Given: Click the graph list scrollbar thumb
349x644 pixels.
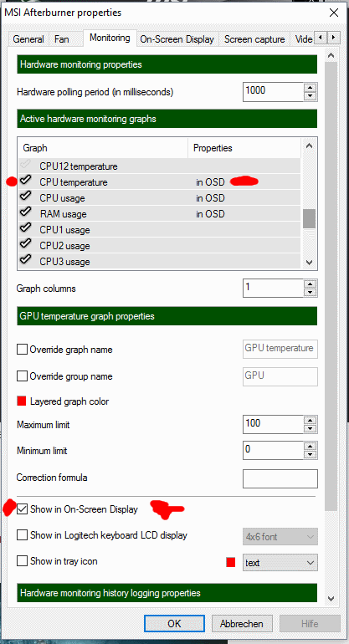Looking at the screenshot, I should click(x=309, y=218).
